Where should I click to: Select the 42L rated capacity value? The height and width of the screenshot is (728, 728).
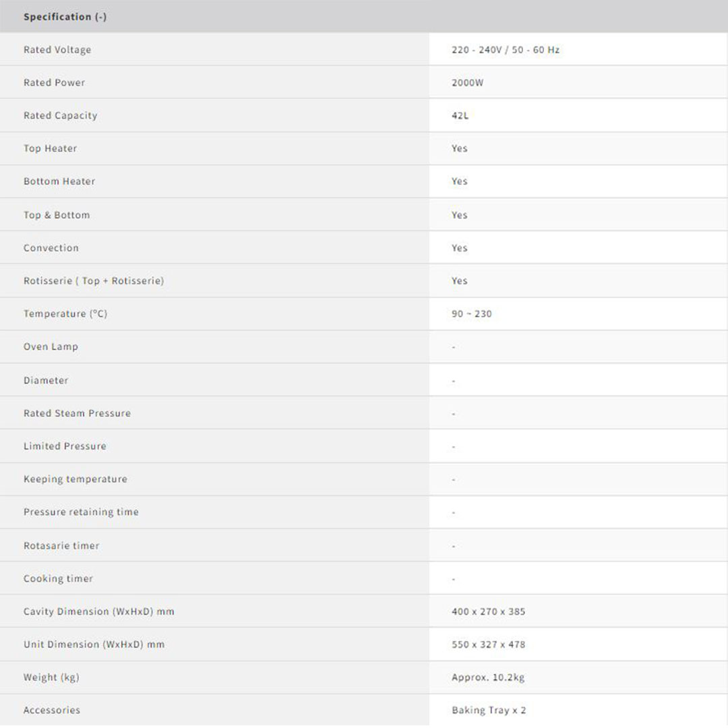coord(460,116)
